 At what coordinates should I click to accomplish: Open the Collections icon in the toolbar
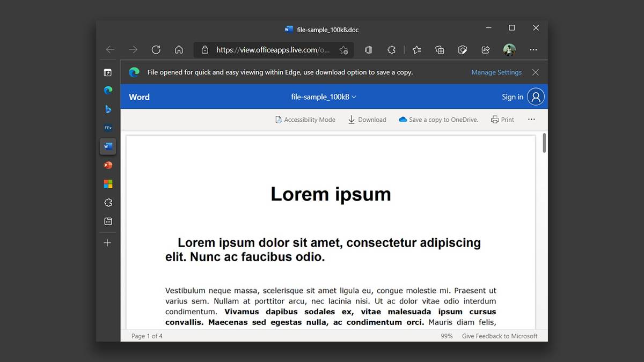(440, 50)
